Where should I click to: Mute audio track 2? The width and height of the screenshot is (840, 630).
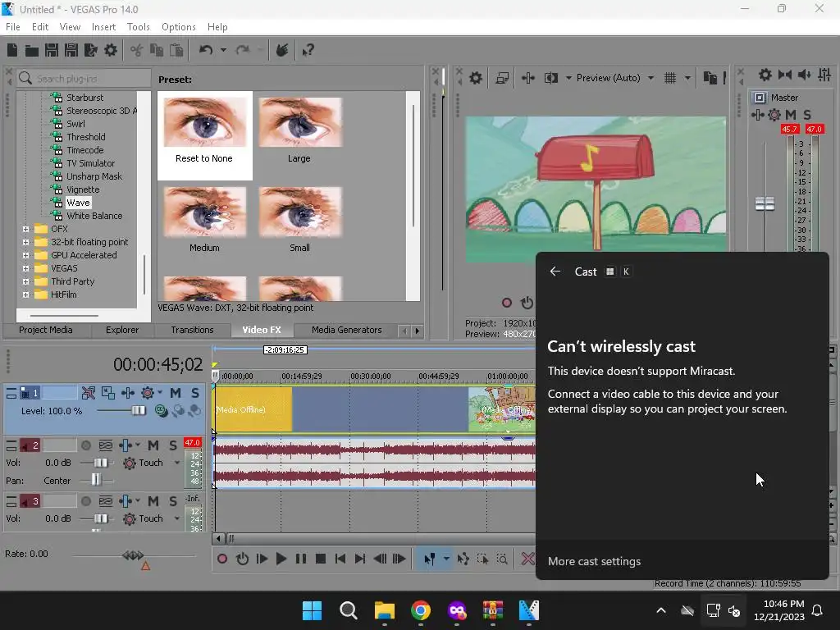pyautogui.click(x=153, y=445)
